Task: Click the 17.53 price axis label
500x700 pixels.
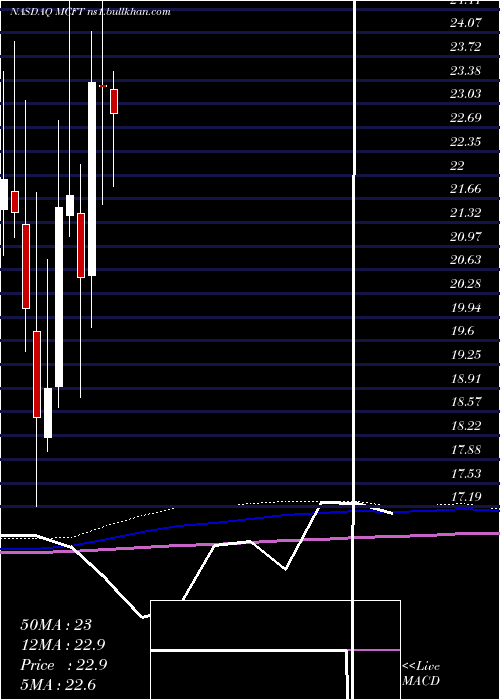Action: click(x=466, y=473)
